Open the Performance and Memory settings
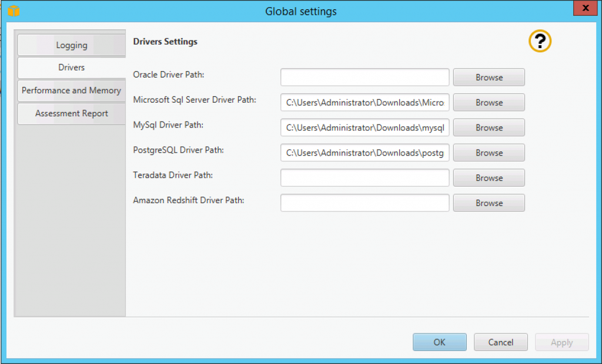The image size is (602, 364). (71, 90)
